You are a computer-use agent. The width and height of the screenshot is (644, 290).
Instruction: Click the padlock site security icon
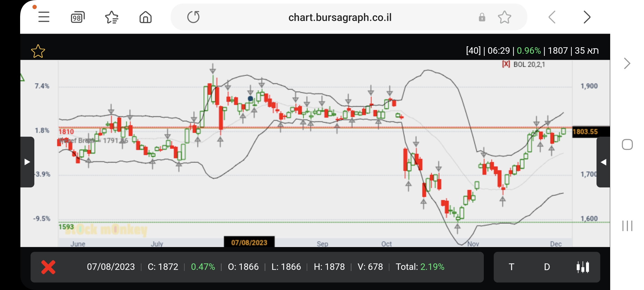pos(482,17)
